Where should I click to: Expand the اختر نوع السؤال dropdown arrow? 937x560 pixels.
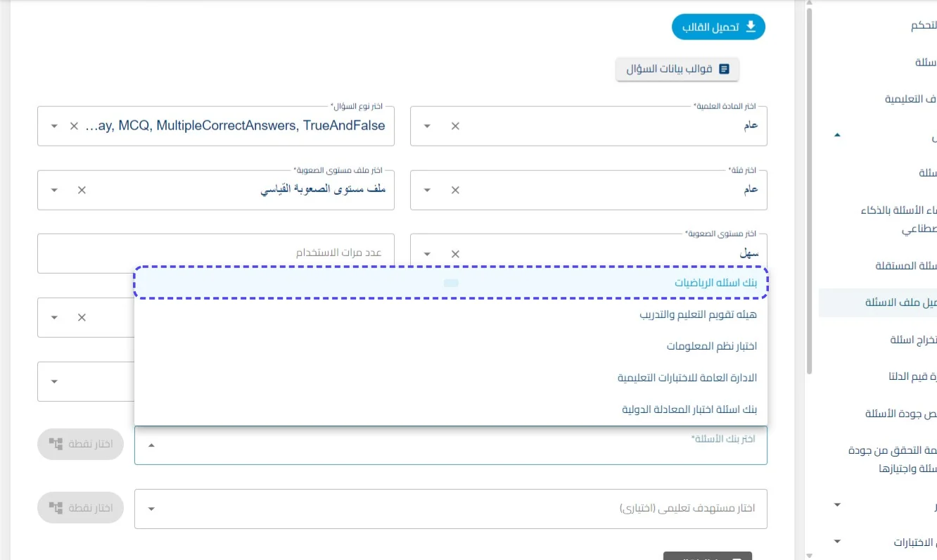tap(54, 126)
